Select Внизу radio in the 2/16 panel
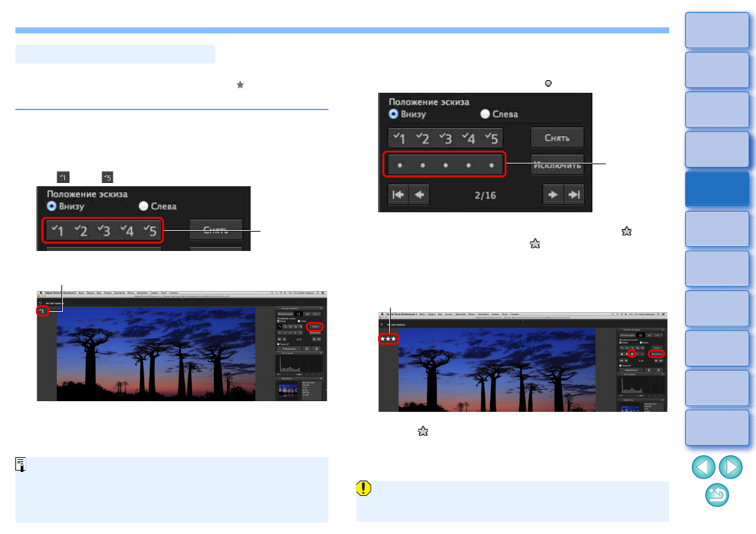 [393, 114]
